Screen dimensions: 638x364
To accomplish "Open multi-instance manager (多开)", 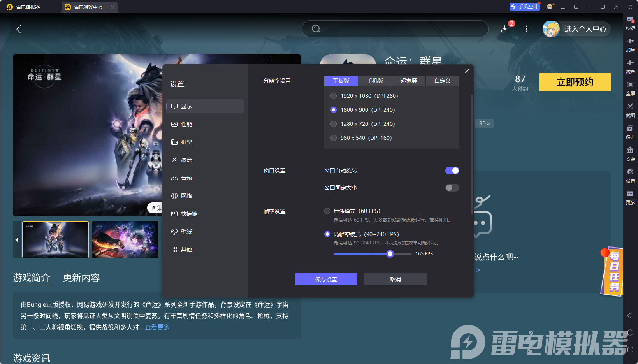I will click(631, 132).
